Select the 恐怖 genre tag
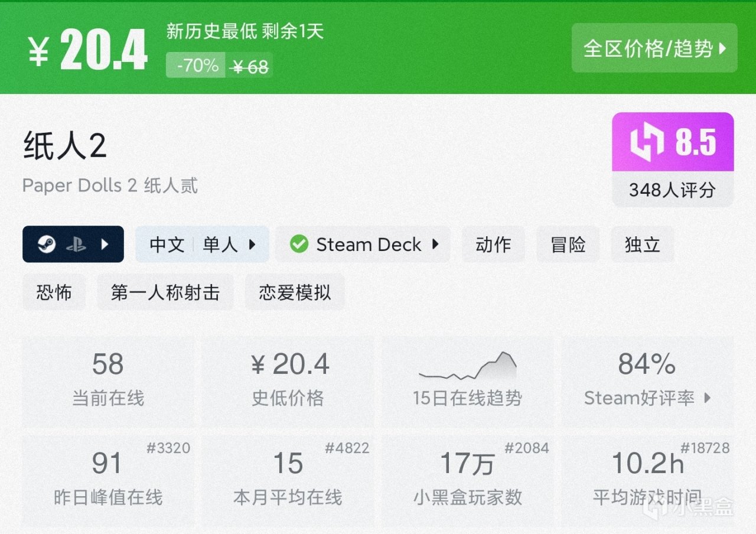 coord(54,292)
